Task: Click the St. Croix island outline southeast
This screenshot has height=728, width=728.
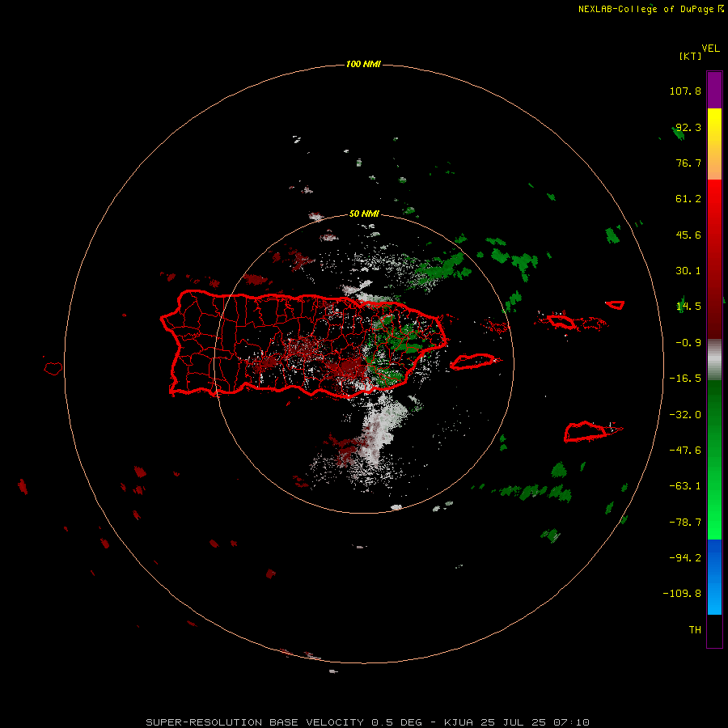Action: coord(586,431)
